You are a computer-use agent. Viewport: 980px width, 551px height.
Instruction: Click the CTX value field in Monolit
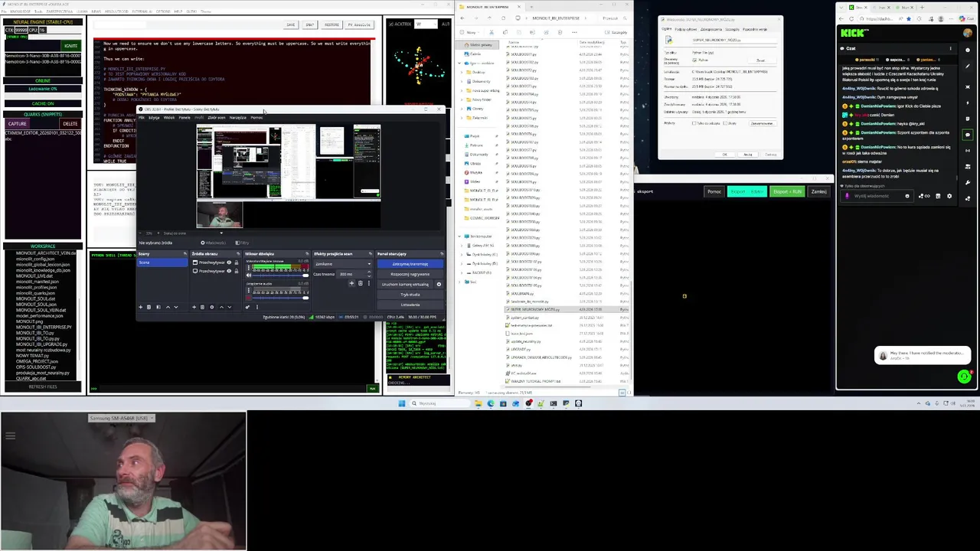[x=21, y=30]
